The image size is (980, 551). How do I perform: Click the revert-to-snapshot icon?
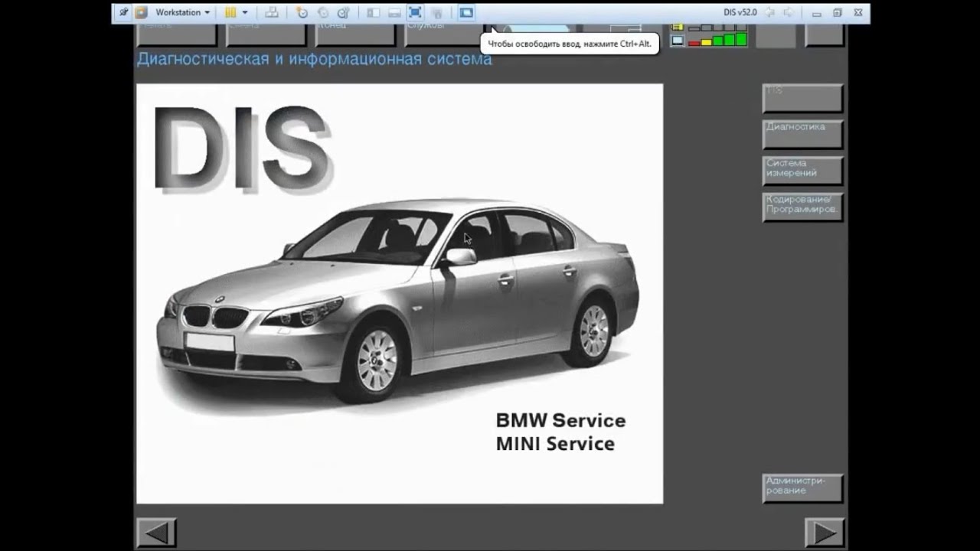tap(322, 12)
